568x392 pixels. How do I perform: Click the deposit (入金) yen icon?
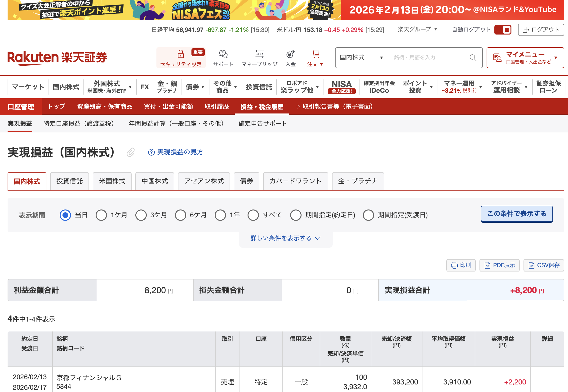coord(290,54)
